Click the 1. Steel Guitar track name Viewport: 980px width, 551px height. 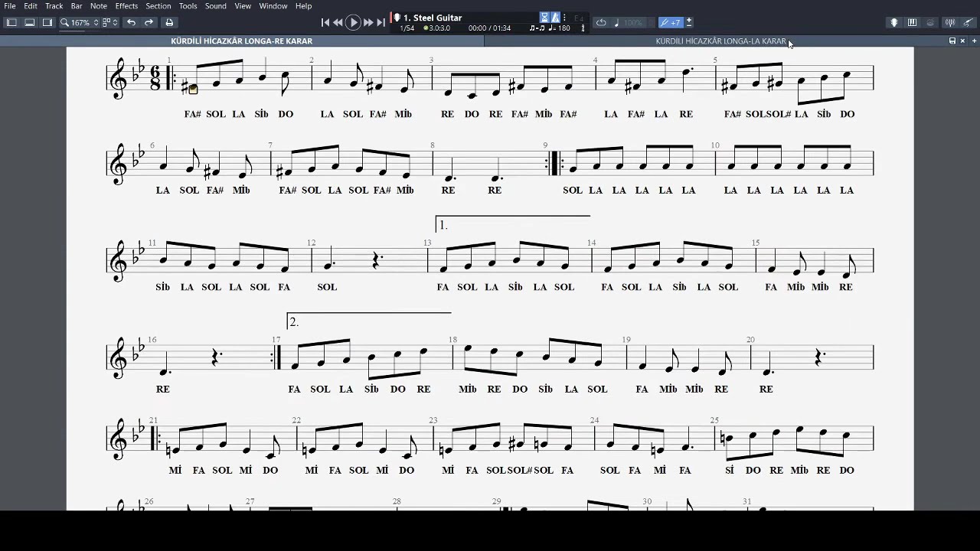(433, 18)
